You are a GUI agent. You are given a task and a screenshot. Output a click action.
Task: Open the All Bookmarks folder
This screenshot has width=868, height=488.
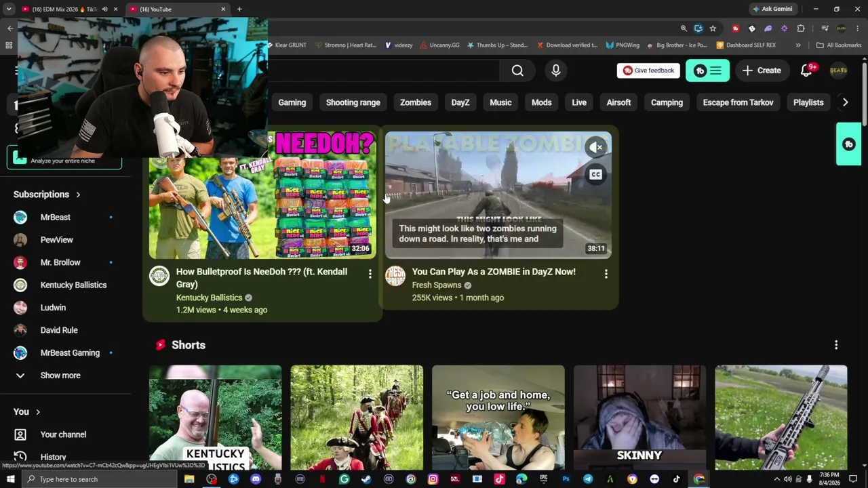click(839, 45)
